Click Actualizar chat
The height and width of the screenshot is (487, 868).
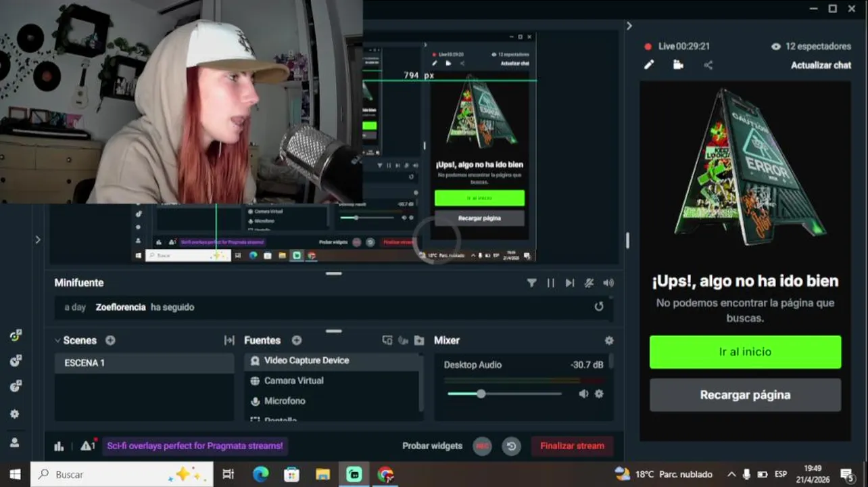(x=821, y=65)
